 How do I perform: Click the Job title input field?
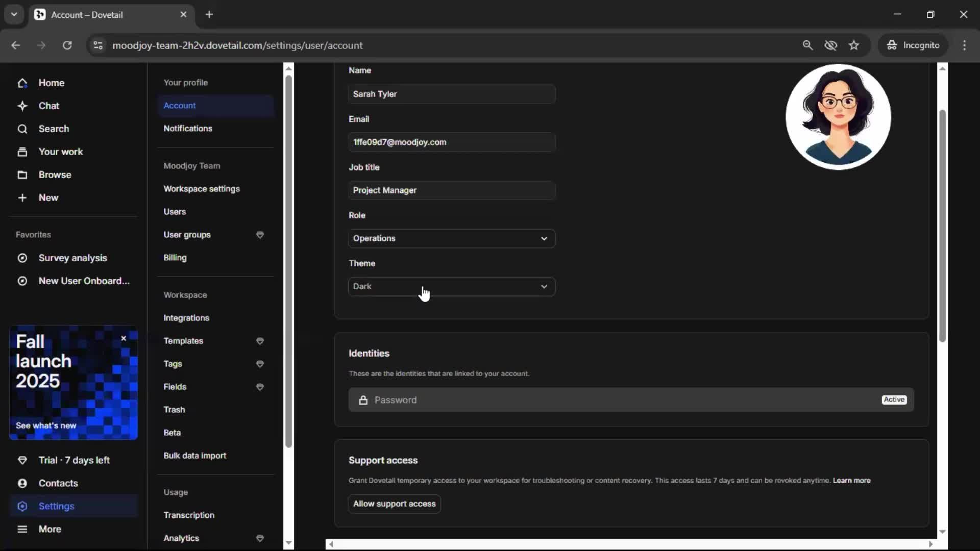(451, 190)
